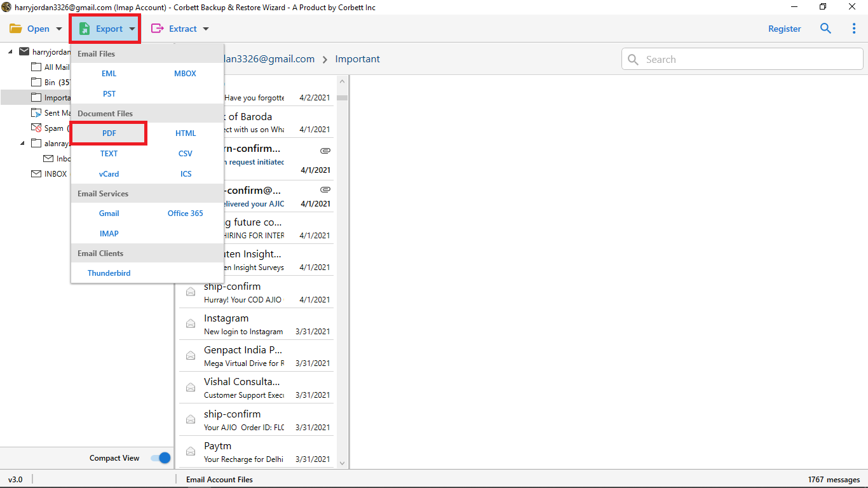This screenshot has height=488, width=868.
Task: Click envelope icon of Instagram message
Action: coord(190,323)
